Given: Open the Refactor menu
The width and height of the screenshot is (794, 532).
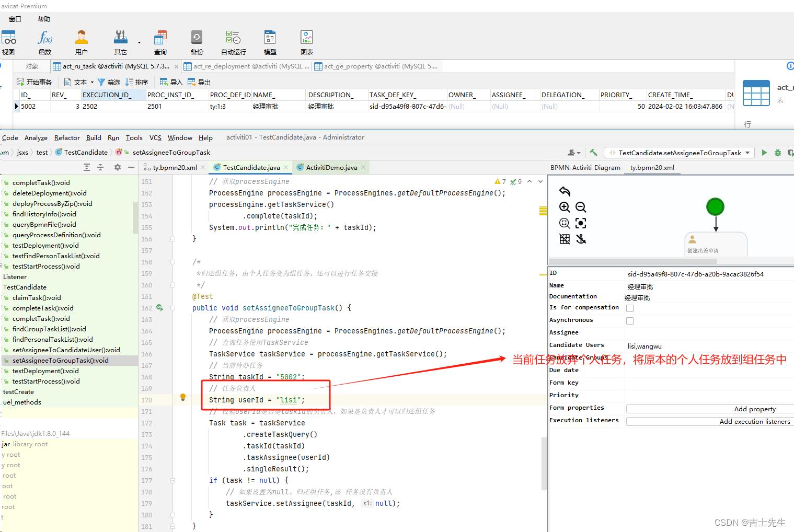Looking at the screenshot, I should pos(67,137).
